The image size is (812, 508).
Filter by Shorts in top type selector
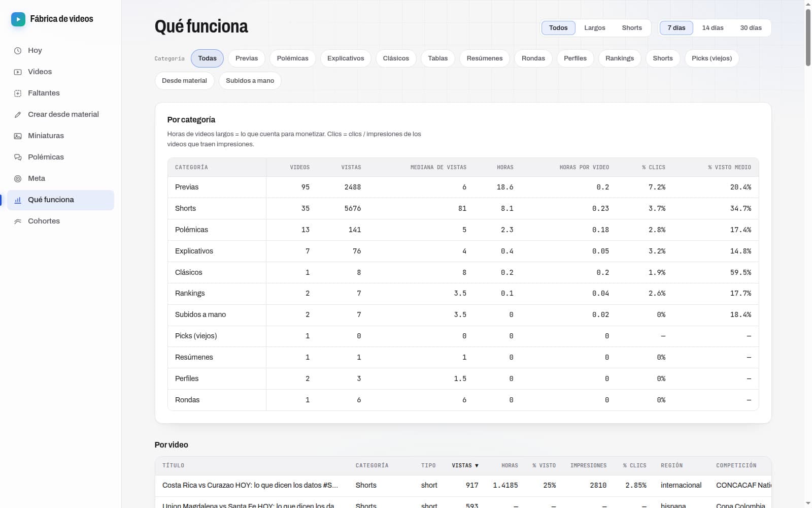(632, 28)
